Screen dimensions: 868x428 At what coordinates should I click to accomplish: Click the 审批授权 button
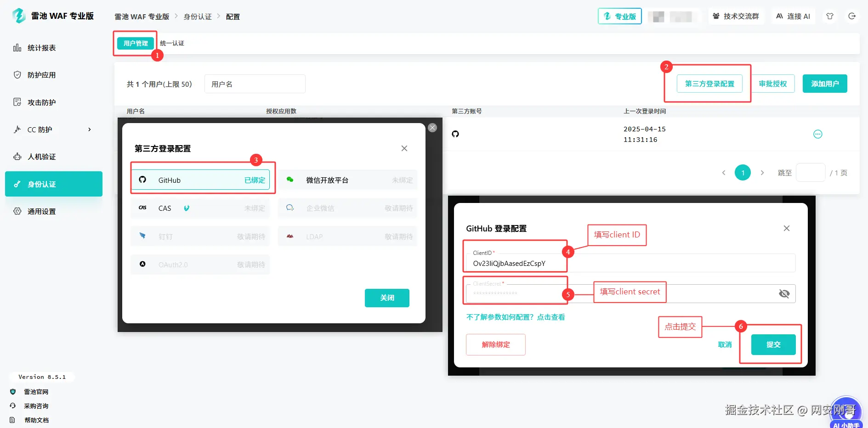click(x=773, y=84)
